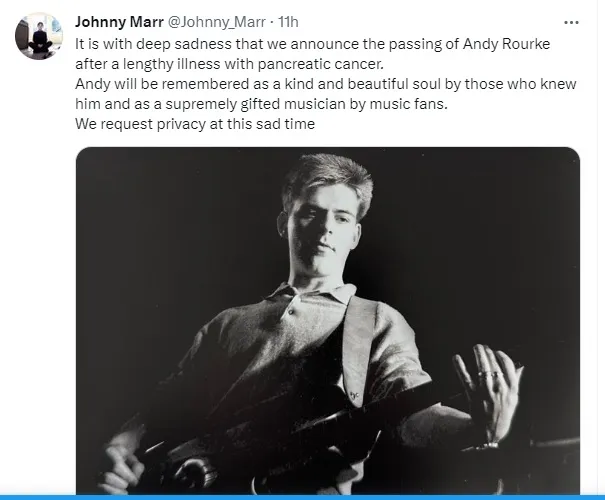Click the words "after a lengthy illness"
605x500 pixels.
(148, 63)
